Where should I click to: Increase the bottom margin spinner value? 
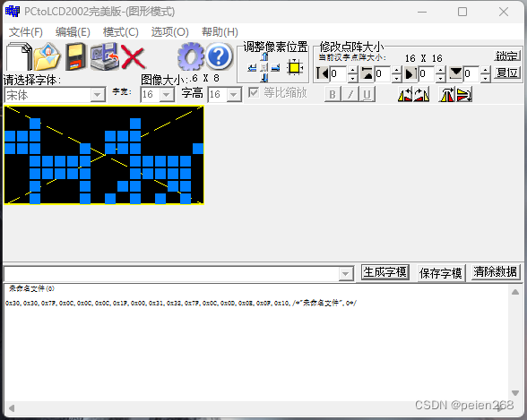(486, 70)
